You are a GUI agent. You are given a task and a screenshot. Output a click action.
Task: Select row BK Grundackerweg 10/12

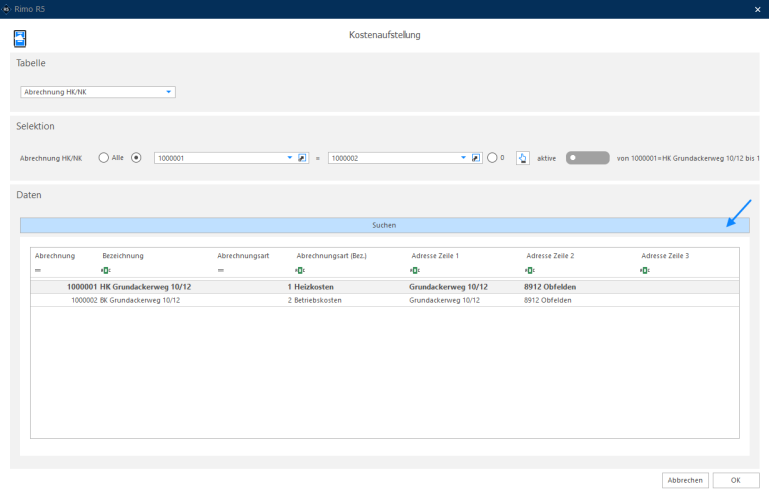[384, 300]
